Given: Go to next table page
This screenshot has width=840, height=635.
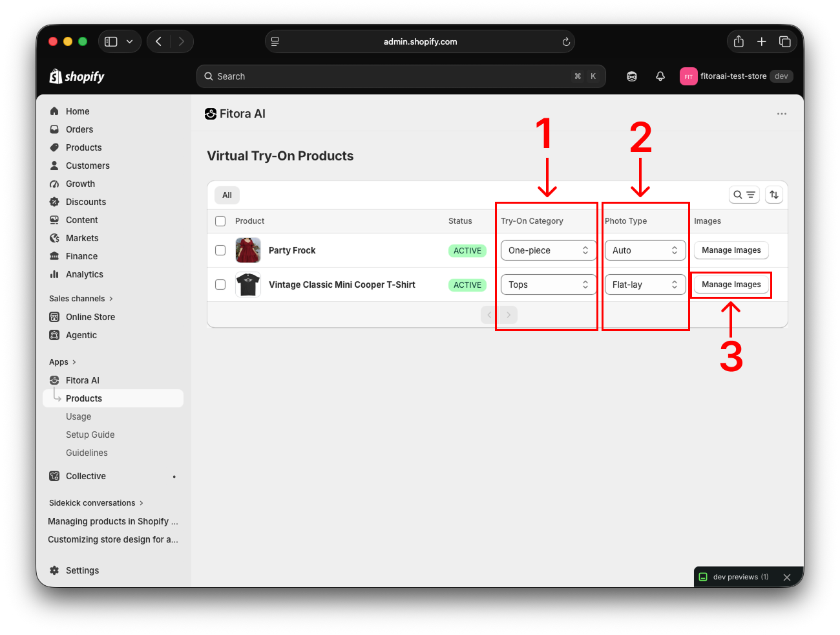Looking at the screenshot, I should point(509,315).
